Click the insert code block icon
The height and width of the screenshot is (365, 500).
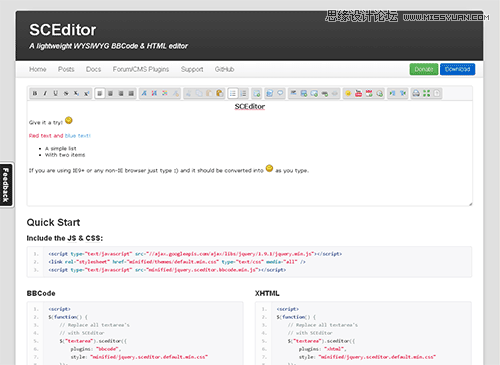coord(270,93)
